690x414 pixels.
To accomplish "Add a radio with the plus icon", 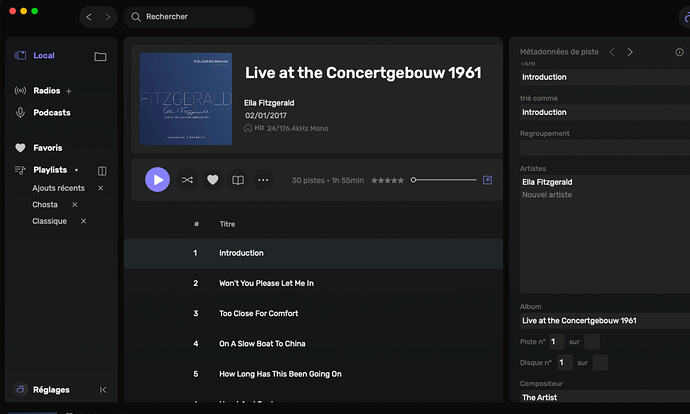I will click(69, 91).
